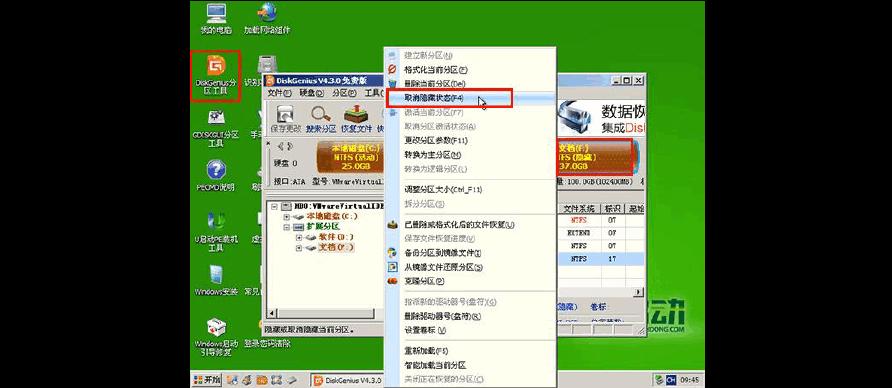Open the PECMD说明 help icon on desktop
892x388 pixels.
(x=215, y=176)
